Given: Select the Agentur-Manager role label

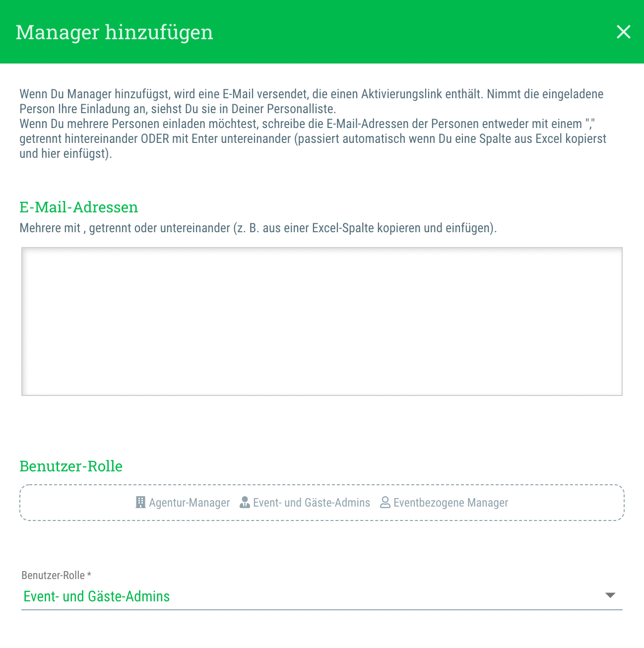Looking at the screenshot, I should tap(189, 503).
